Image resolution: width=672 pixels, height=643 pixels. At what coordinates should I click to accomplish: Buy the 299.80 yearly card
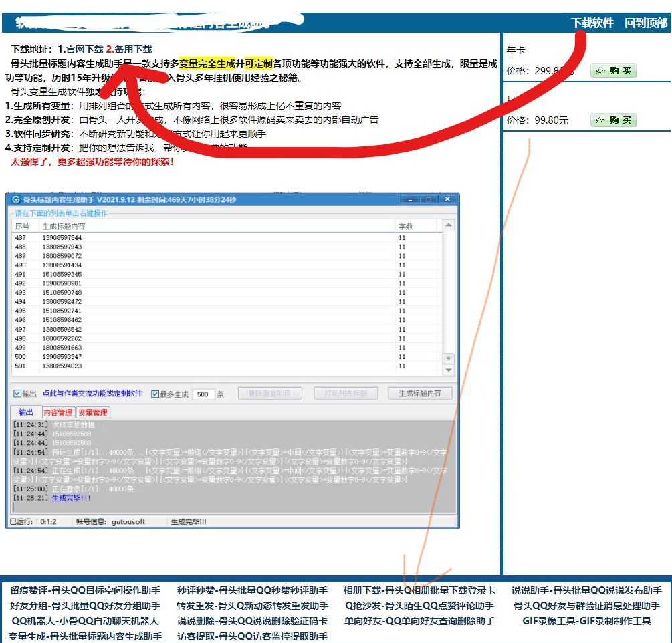coord(613,71)
